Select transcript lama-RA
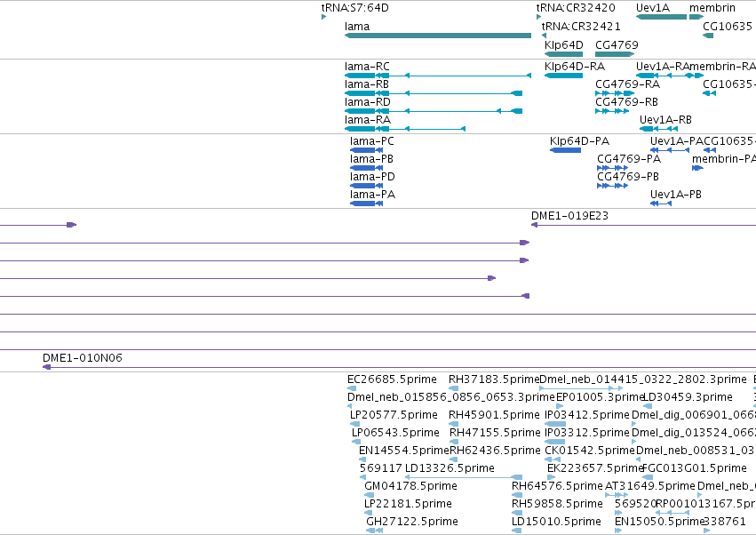Viewport: 756px width, 535px height. (405, 129)
